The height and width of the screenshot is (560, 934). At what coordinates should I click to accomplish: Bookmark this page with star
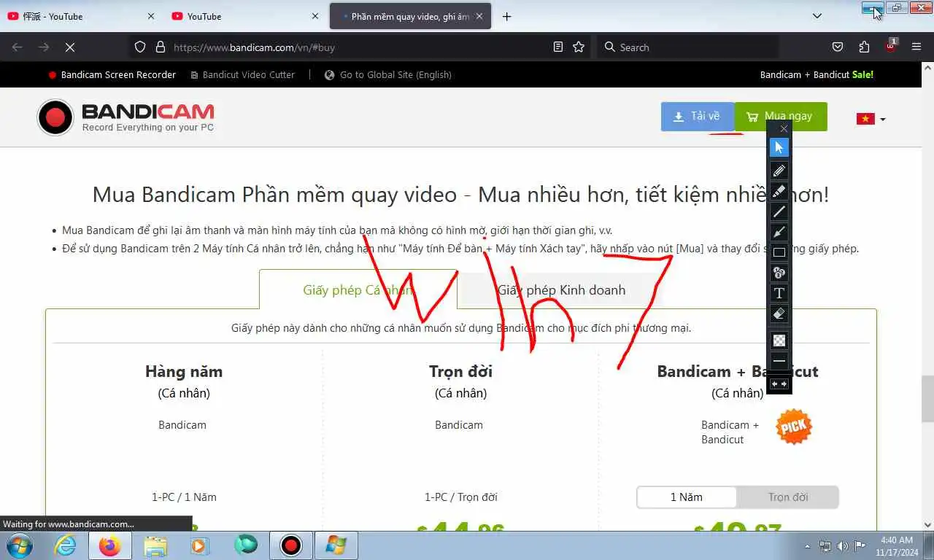click(x=579, y=47)
